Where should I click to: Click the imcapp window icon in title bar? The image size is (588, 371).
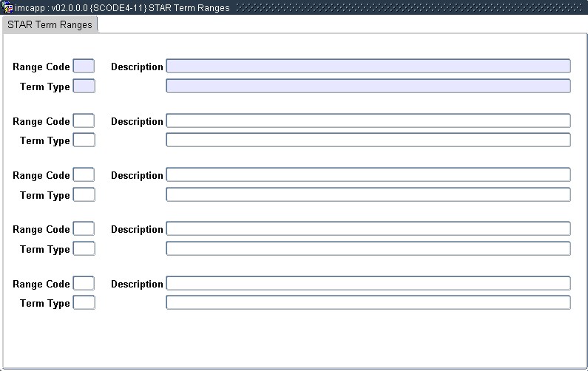[7, 7]
